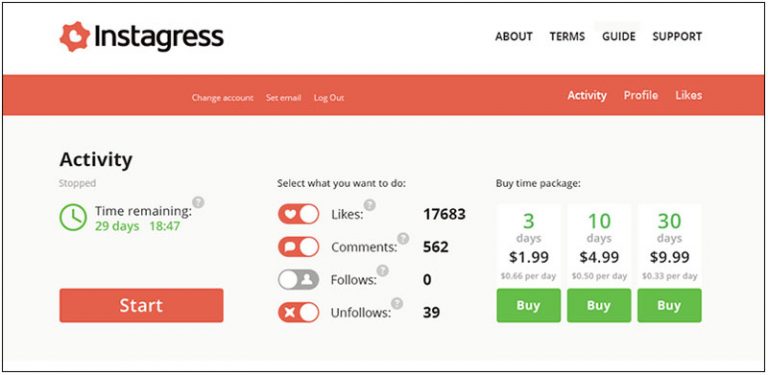This screenshot has height=375, width=768.
Task: Open help icon next to Time remaining
Action: pos(198,202)
